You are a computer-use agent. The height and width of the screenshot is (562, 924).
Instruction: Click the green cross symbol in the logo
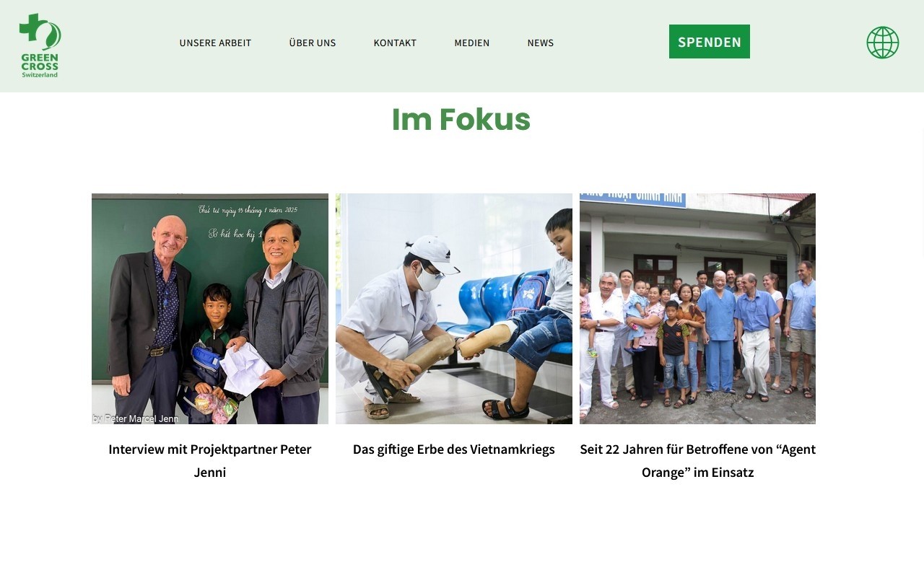pos(32,29)
